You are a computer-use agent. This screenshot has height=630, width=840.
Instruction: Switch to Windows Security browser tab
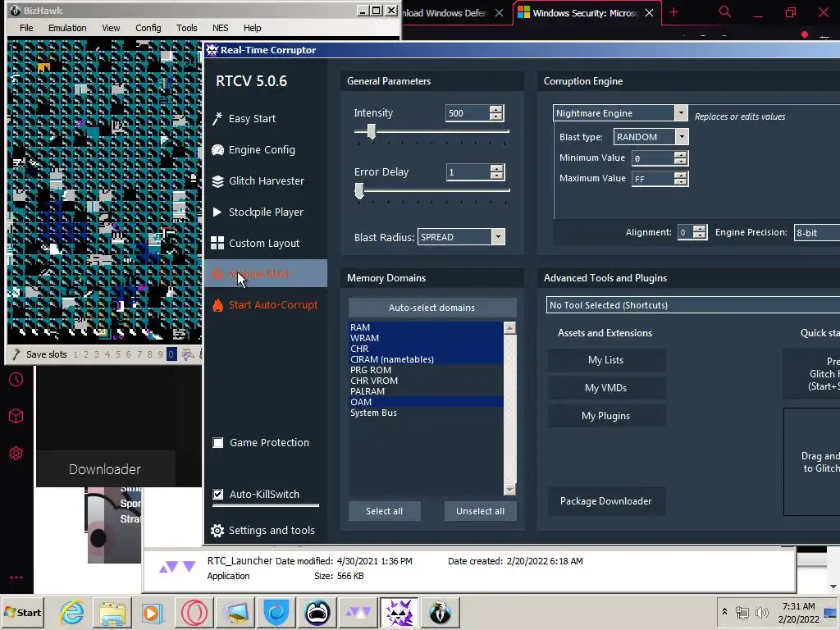pyautogui.click(x=586, y=13)
